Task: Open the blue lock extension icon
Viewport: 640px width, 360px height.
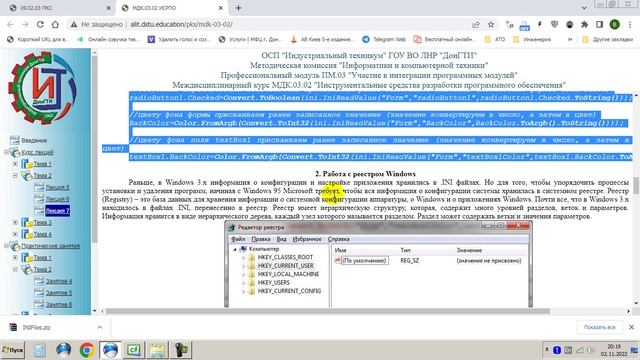Action: (x=524, y=25)
